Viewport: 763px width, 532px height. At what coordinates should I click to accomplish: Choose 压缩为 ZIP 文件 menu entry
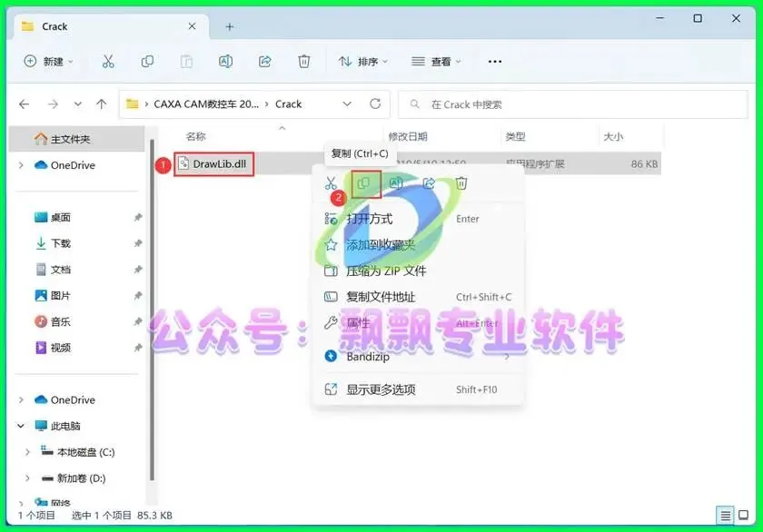pos(419,271)
